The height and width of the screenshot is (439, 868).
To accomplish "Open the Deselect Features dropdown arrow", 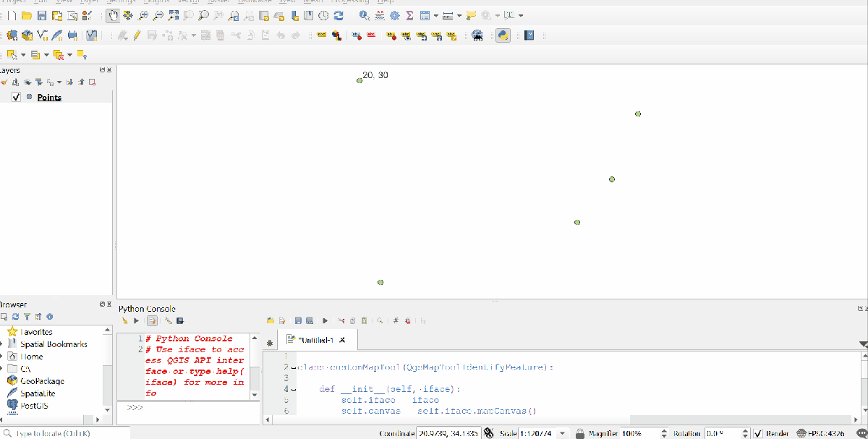I will (x=70, y=55).
